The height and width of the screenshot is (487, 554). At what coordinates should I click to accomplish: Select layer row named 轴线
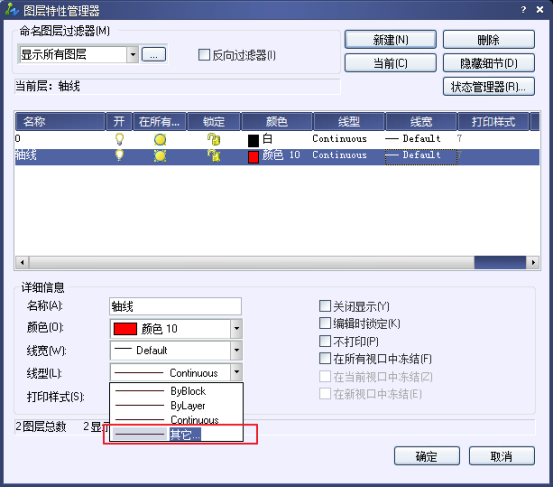pyautogui.click(x=277, y=156)
